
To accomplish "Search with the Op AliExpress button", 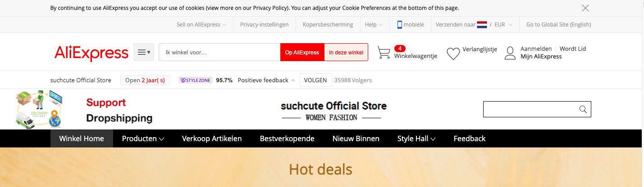I will pyautogui.click(x=302, y=52).
